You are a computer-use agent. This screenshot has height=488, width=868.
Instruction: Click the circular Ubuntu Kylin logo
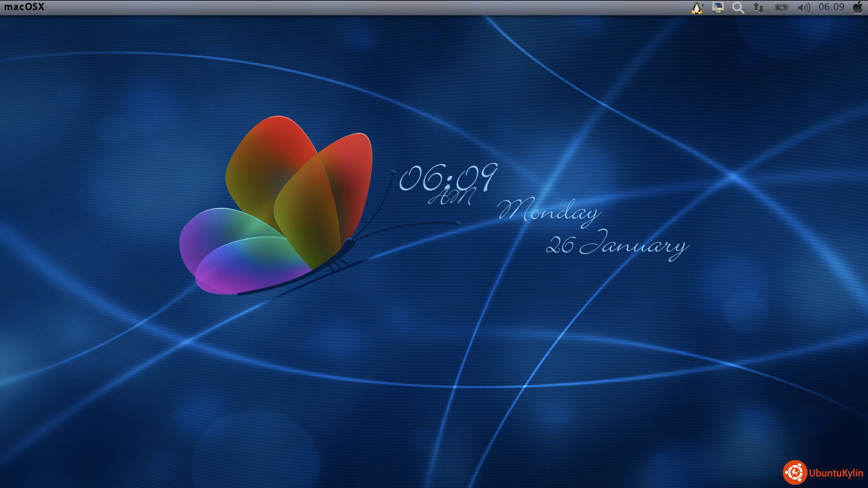point(794,472)
